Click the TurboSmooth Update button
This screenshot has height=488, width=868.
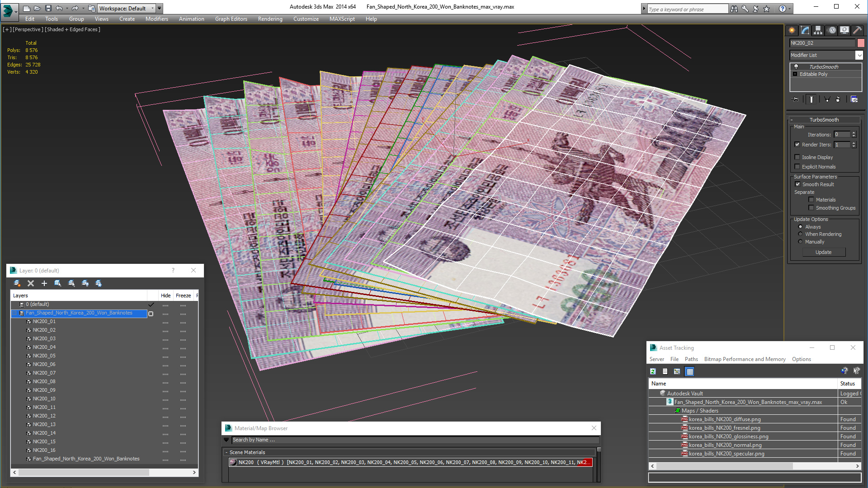824,252
